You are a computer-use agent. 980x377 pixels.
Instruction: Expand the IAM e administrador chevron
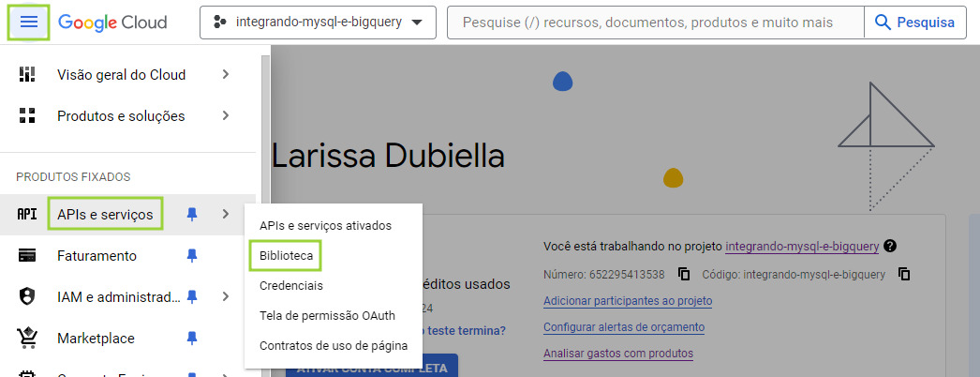226,297
